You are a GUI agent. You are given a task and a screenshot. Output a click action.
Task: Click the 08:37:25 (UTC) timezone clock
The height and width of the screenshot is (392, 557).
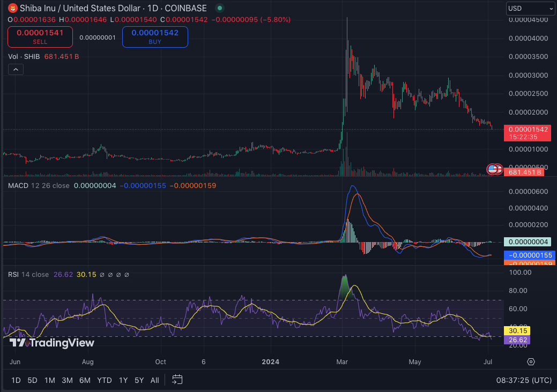tap(524, 380)
